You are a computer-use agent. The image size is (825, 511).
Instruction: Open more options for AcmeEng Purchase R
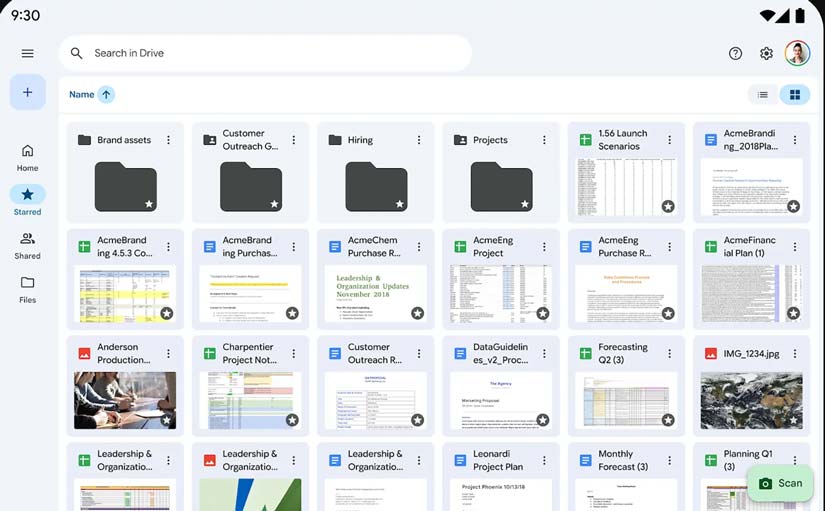click(x=669, y=247)
